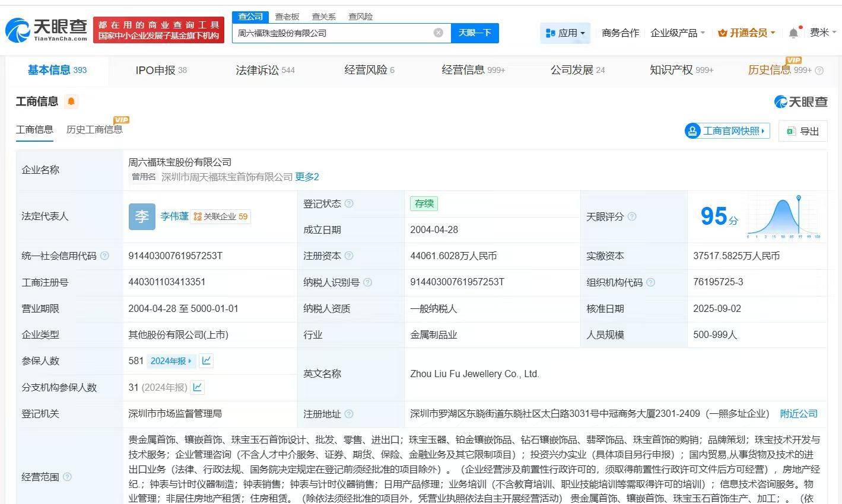Open the 费米 user account dropdown
842x504 pixels.
click(822, 33)
